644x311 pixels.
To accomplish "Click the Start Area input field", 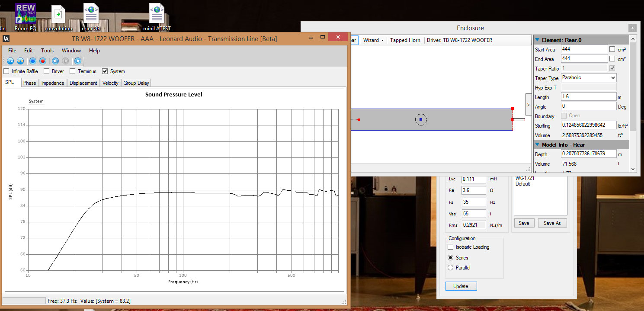I will (584, 49).
